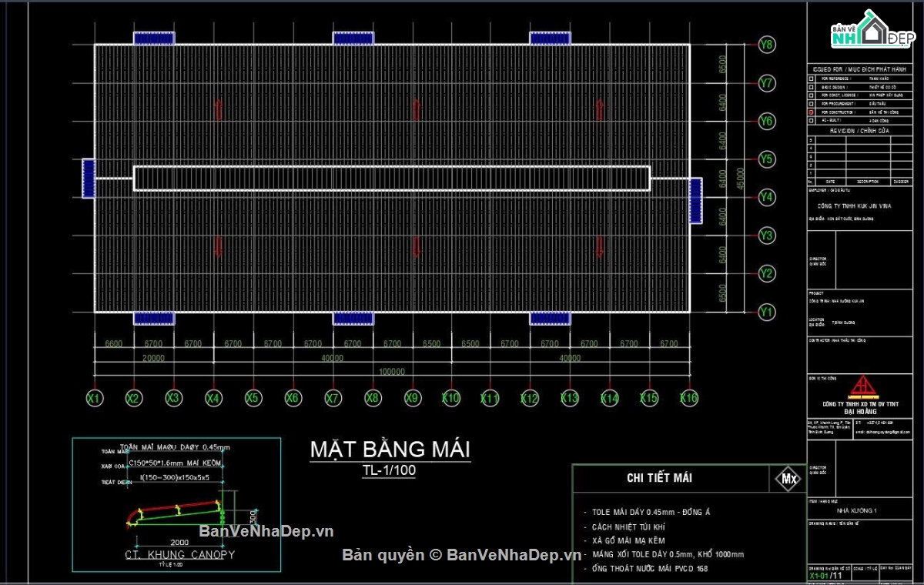Tick the Basic Design checkbox
The width and height of the screenshot is (924, 585).
[811, 87]
